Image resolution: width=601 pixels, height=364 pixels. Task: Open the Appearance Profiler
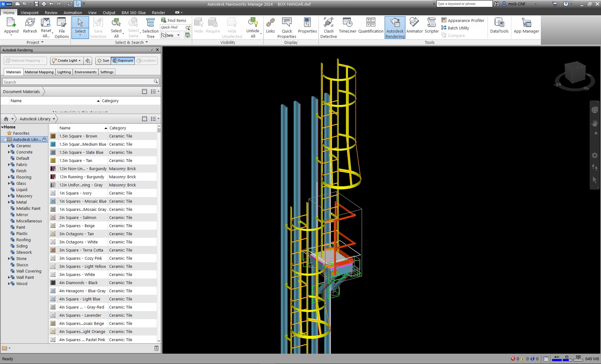pyautogui.click(x=463, y=20)
